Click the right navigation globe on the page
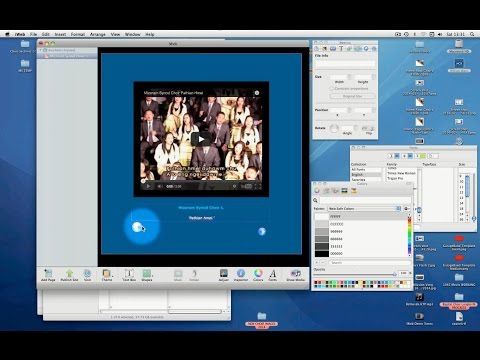Screen dimensions: 480x360 [262, 231]
